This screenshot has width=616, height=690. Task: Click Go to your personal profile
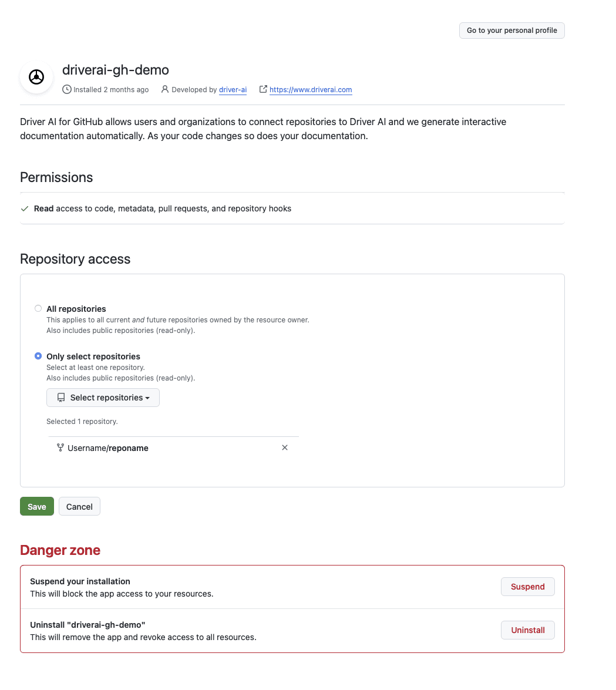point(511,31)
